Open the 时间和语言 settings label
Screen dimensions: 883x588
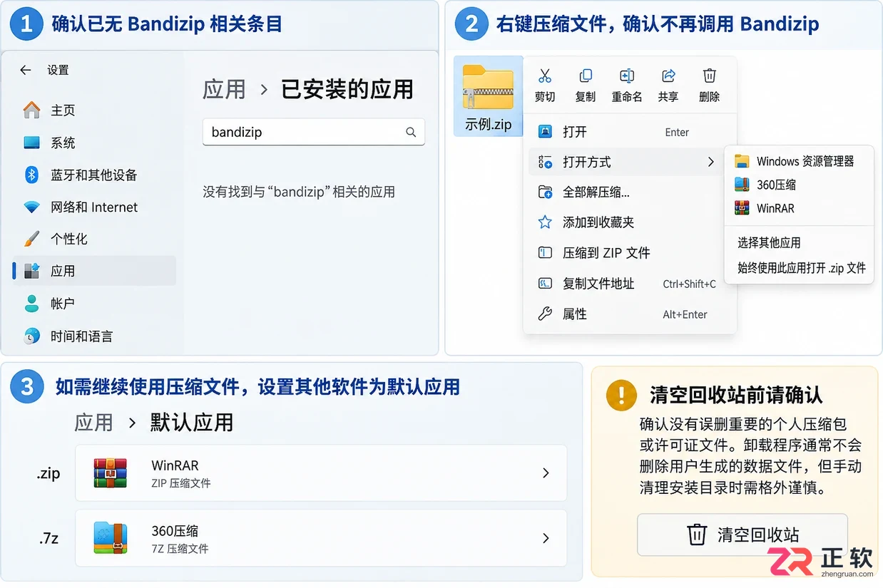[81, 336]
